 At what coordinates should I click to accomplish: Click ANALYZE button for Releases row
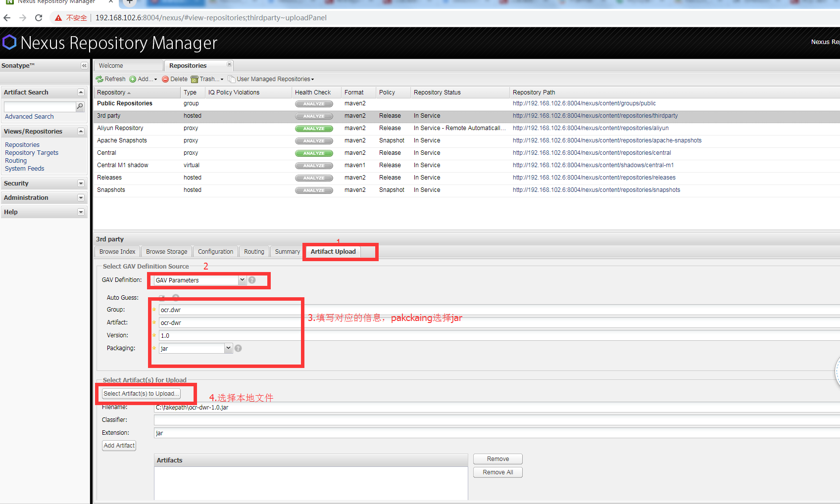tap(314, 178)
